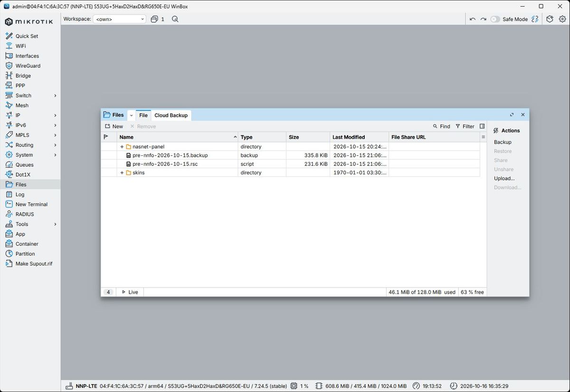Expand the Routing submenu
570x392 pixels.
pos(55,145)
